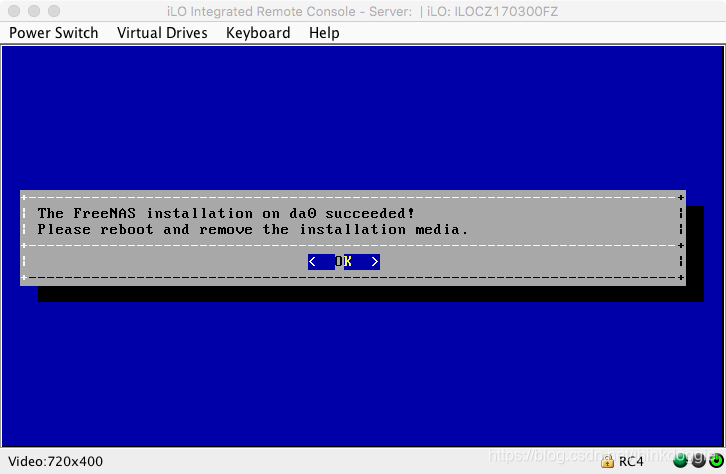Screen dimensions: 726x474
Task: Click the RC4 encryption label
Action: tap(631, 462)
